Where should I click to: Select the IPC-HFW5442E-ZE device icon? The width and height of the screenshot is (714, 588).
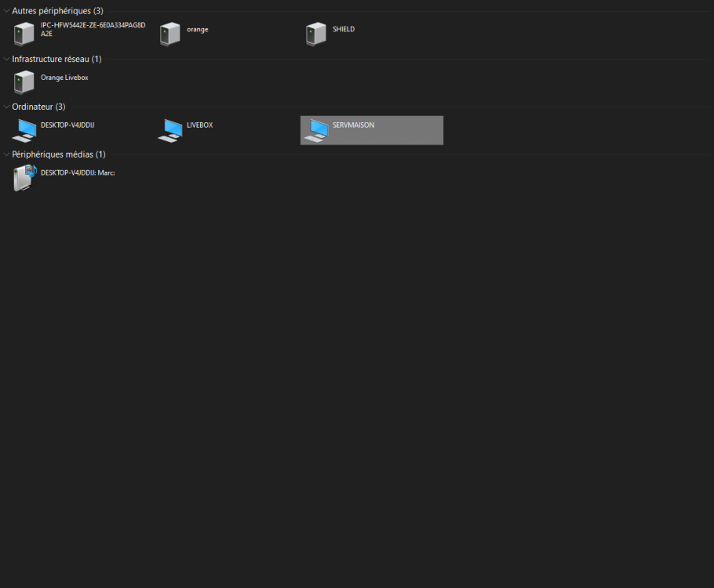[24, 34]
